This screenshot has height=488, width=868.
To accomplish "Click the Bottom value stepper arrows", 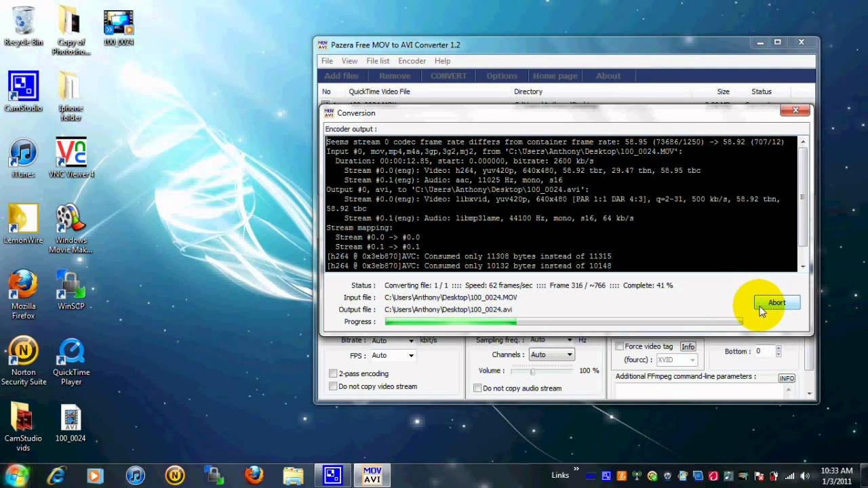I will pyautogui.click(x=778, y=351).
